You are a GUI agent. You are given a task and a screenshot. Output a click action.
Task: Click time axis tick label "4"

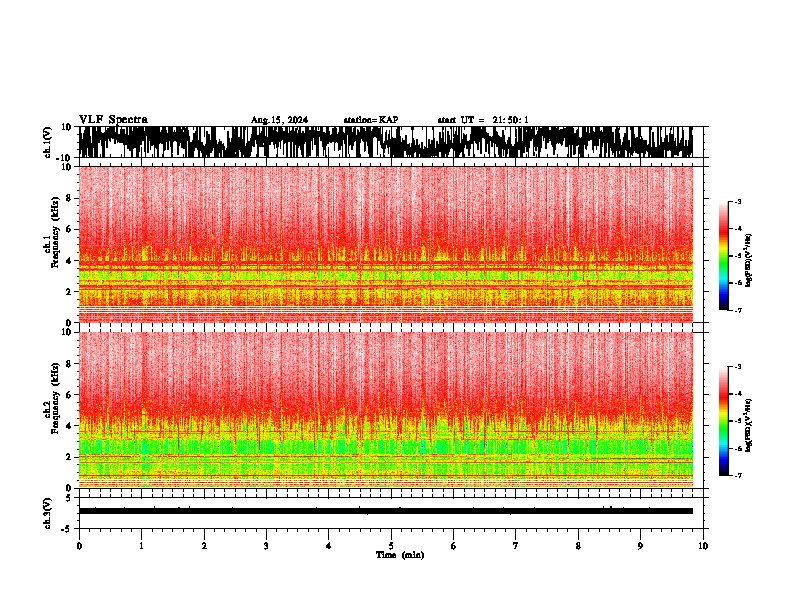(x=329, y=546)
